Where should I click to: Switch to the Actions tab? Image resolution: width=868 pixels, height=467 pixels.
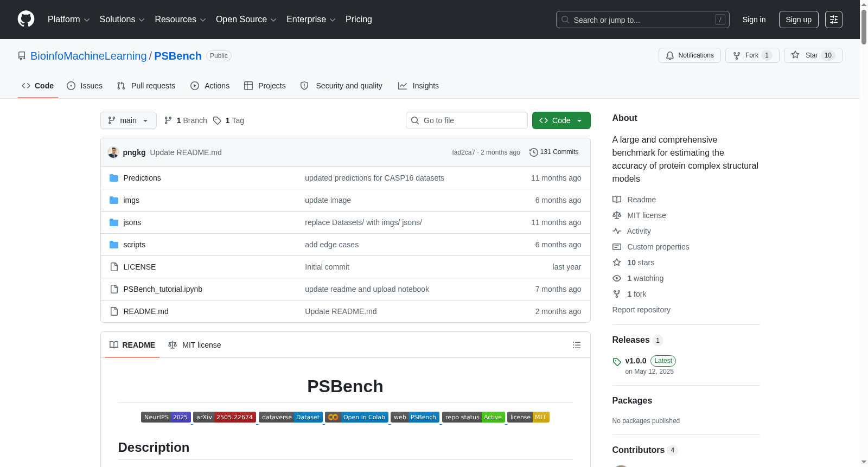tap(210, 86)
